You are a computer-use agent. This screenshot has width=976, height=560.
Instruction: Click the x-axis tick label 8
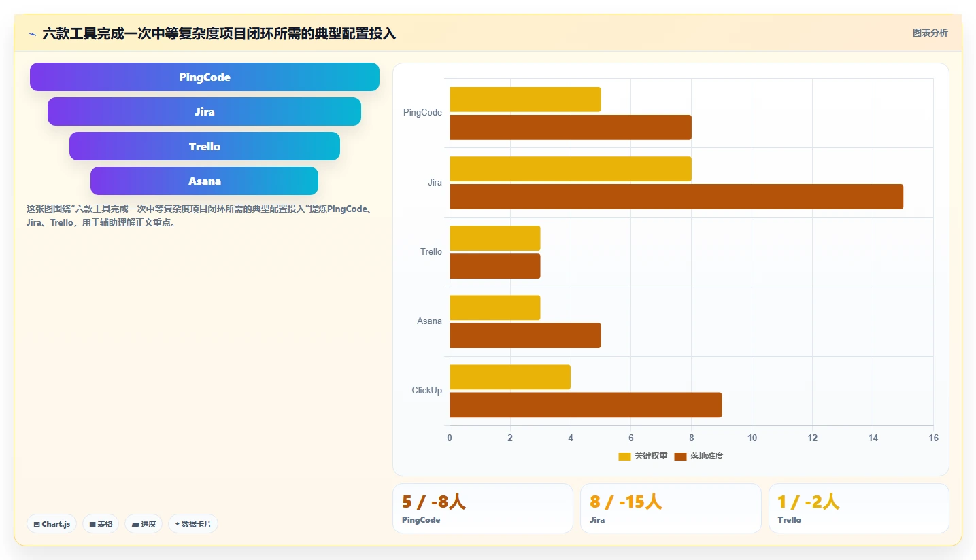pos(691,438)
